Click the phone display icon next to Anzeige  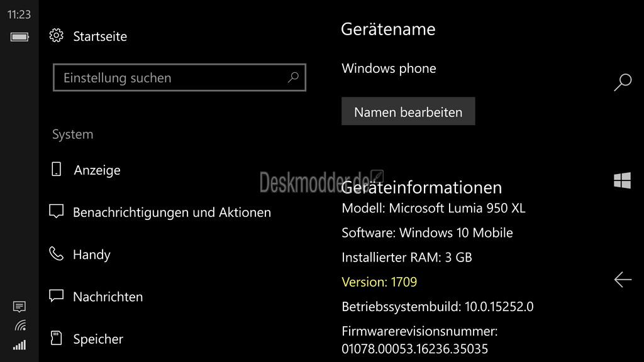[x=56, y=169]
